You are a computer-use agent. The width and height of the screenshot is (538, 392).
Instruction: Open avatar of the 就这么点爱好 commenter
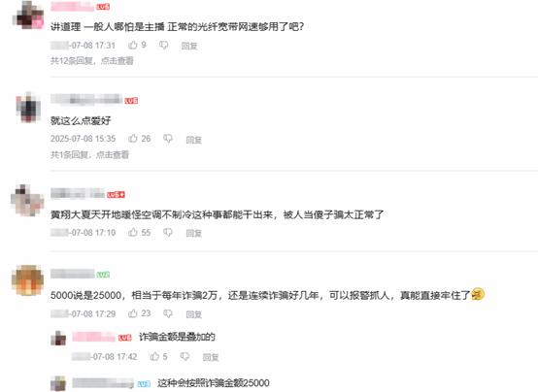click(28, 108)
